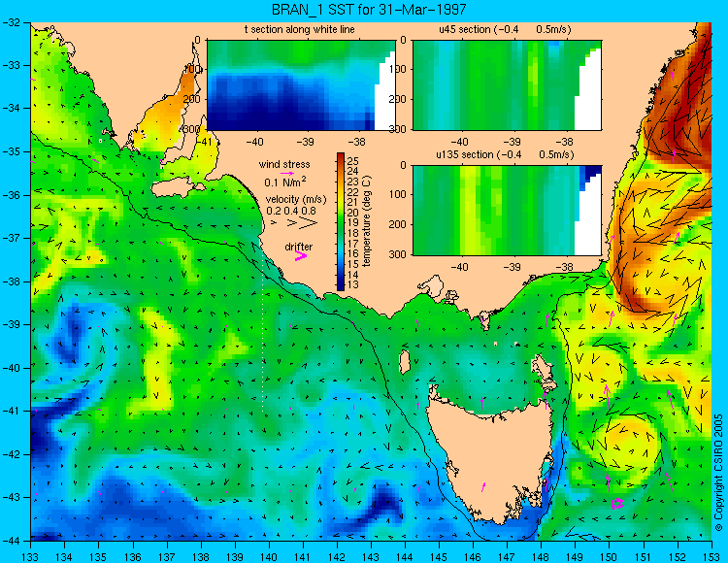
Task: Click the 145 longitude tick label
Action: tap(439, 557)
